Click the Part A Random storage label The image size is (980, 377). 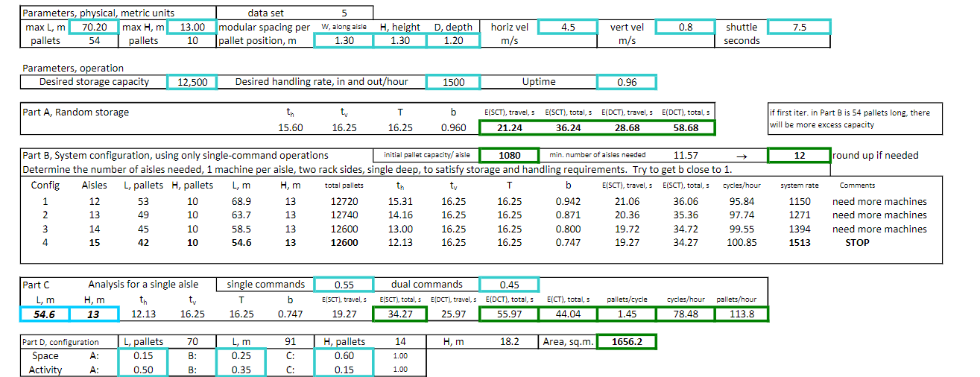[x=75, y=113]
